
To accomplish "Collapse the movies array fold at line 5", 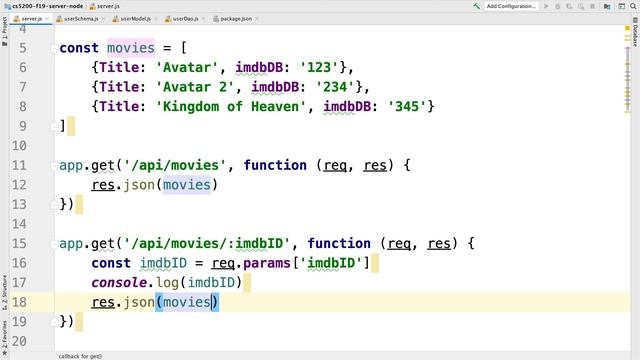I will point(54,49).
